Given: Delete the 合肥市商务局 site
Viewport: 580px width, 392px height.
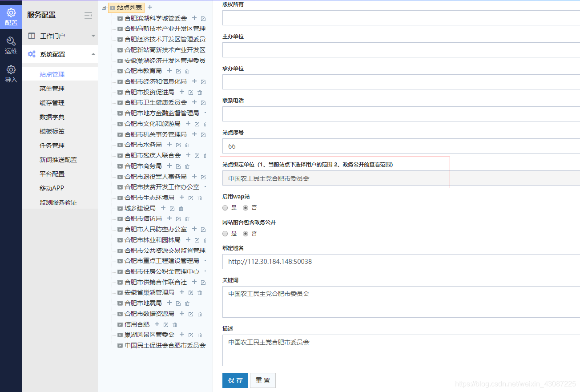Looking at the screenshot, I should pos(187,166).
